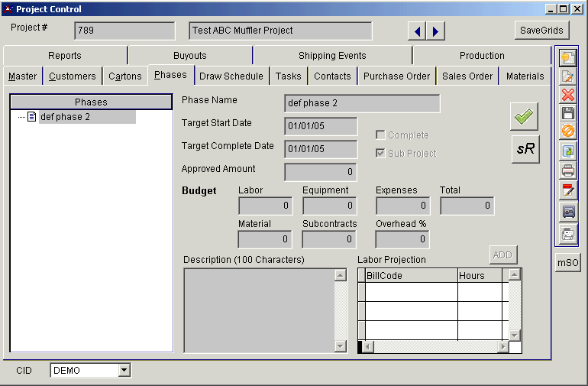Switch to the Draw Schedule tab
Viewport: 588px width, 386px height.
click(231, 76)
